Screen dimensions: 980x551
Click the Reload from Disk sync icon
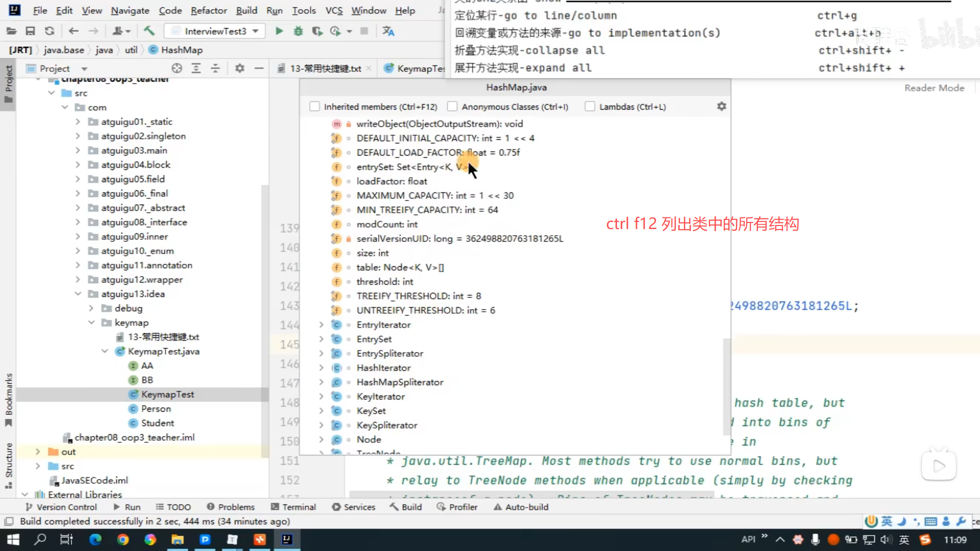pyautogui.click(x=50, y=31)
